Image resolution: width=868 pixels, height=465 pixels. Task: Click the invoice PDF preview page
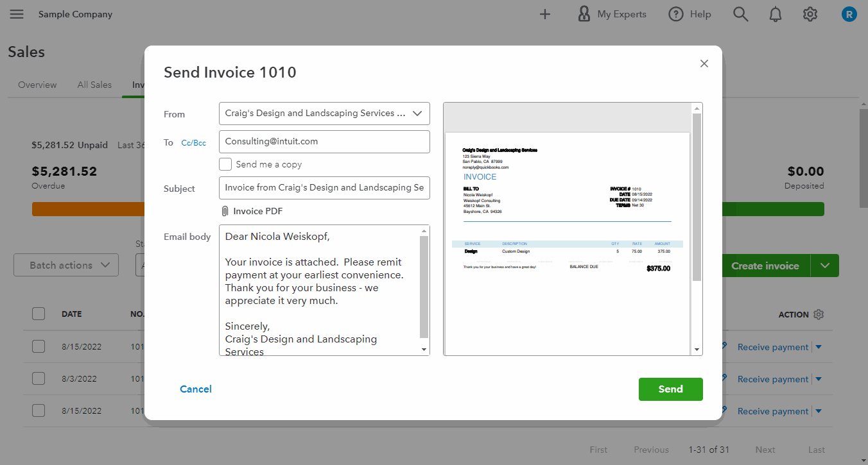[x=568, y=244]
